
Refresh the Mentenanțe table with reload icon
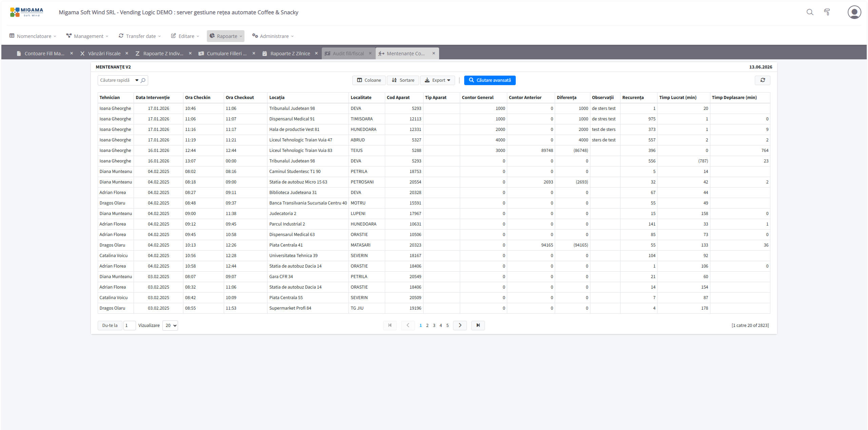pos(763,80)
